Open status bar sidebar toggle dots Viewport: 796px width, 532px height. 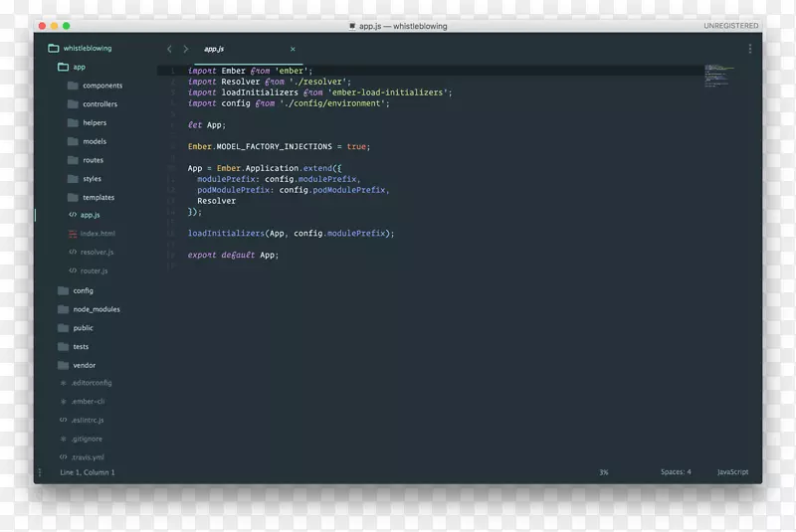40,472
